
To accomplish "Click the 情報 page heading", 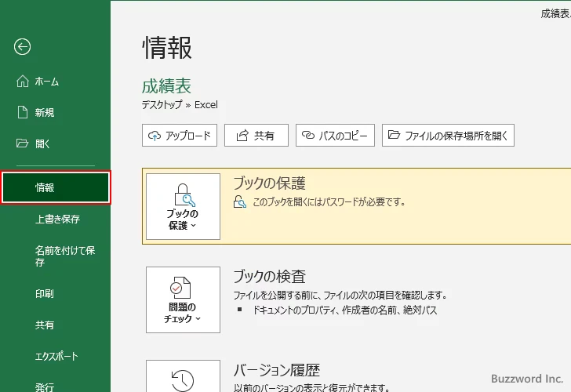I will tap(167, 48).
